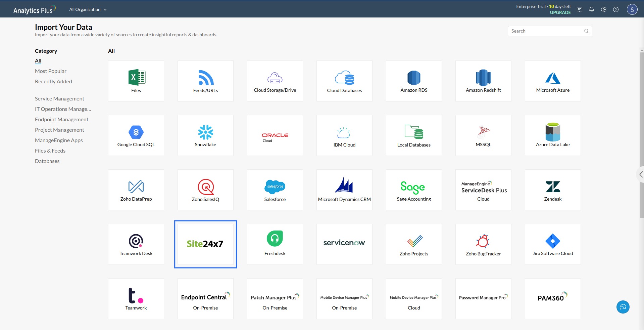
Task: Open the Snowflake connector
Action: (205, 135)
